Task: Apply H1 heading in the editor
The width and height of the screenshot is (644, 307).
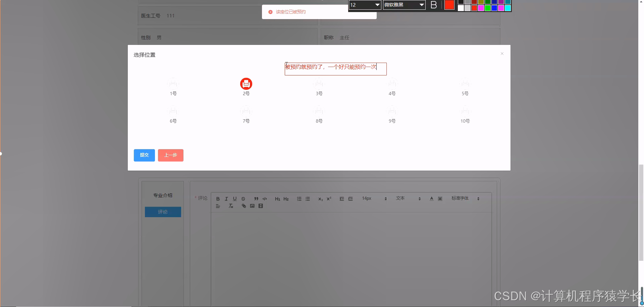Action: [x=277, y=199]
